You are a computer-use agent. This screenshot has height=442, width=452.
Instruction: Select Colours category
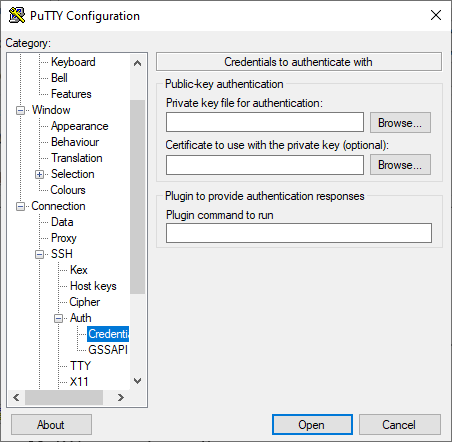(x=68, y=190)
